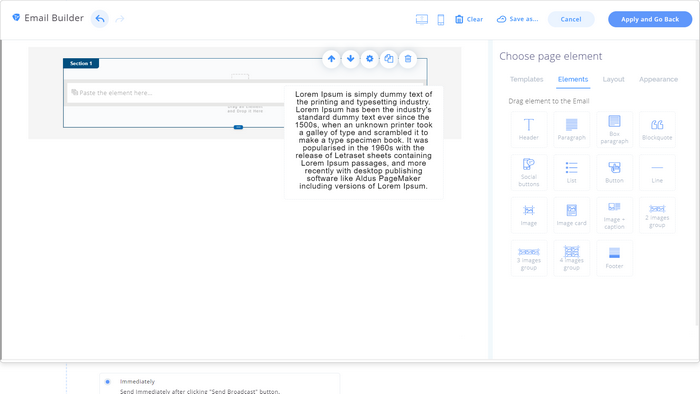
Task: Open the Templates tab
Action: [526, 79]
